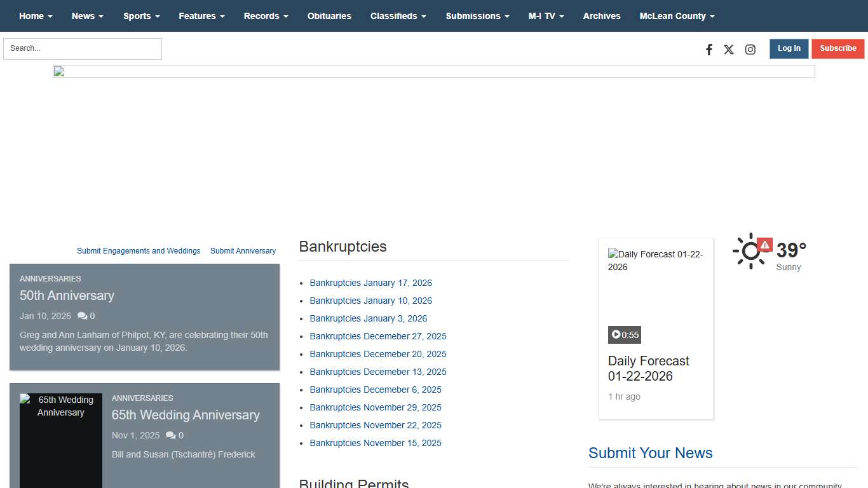Click the X (Twitter) social icon
The width and height of the screenshot is (868, 488).
tap(729, 49)
